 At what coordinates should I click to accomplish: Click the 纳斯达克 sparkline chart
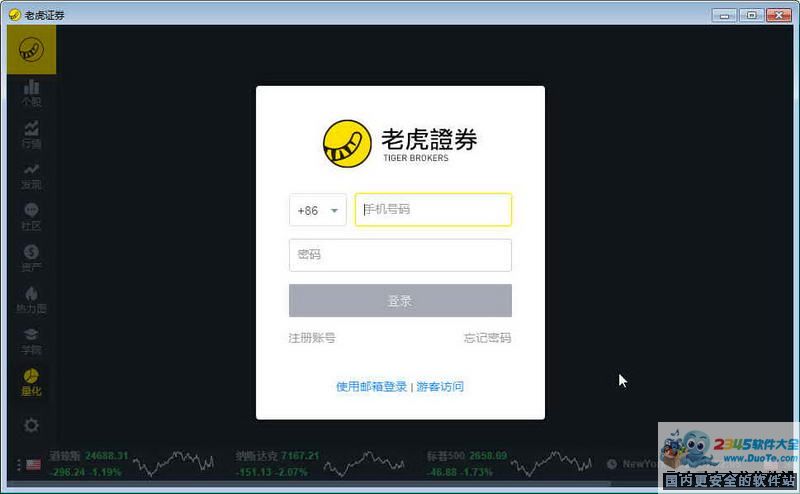(x=364, y=462)
